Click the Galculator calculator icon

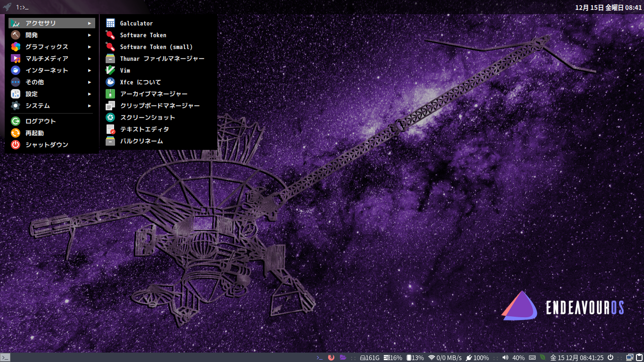pos(110,23)
